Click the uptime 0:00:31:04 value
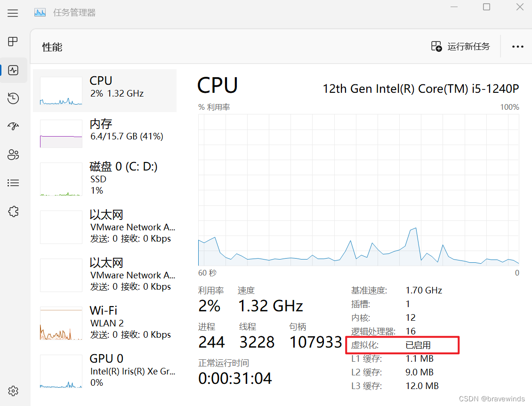532x406 pixels. pyautogui.click(x=235, y=378)
